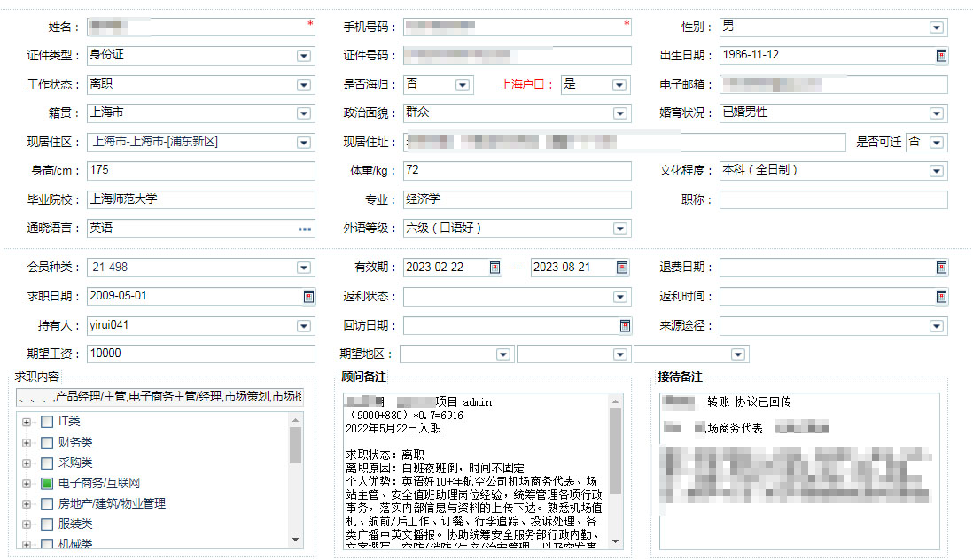Click the 姓名 input field
Screen dimensions: 973x560
(201, 27)
